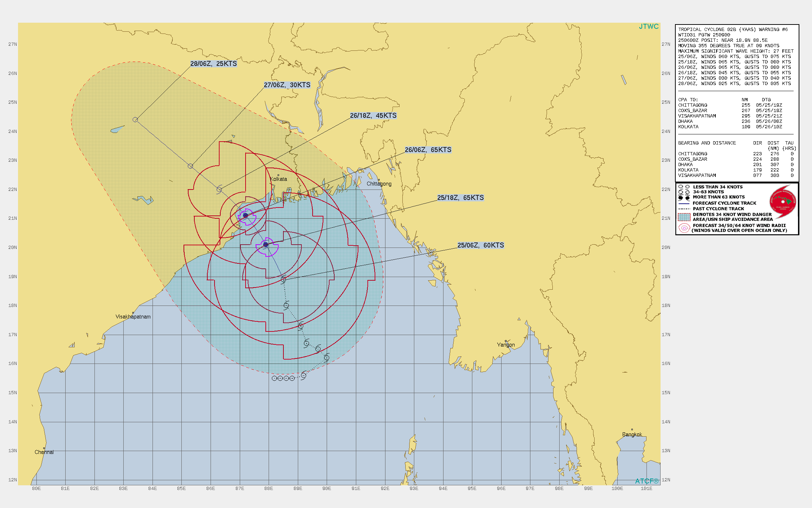The image size is (812, 508).
Task: Click the forecast wind radii legend icon
Action: click(684, 228)
